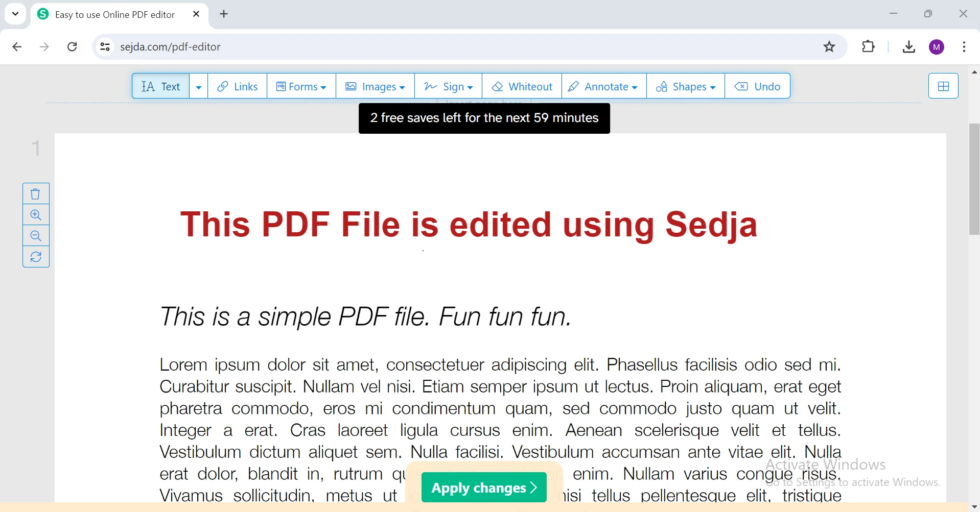This screenshot has width=980, height=512.
Task: Click the scrollbar up arrow
Action: pyautogui.click(x=974, y=72)
